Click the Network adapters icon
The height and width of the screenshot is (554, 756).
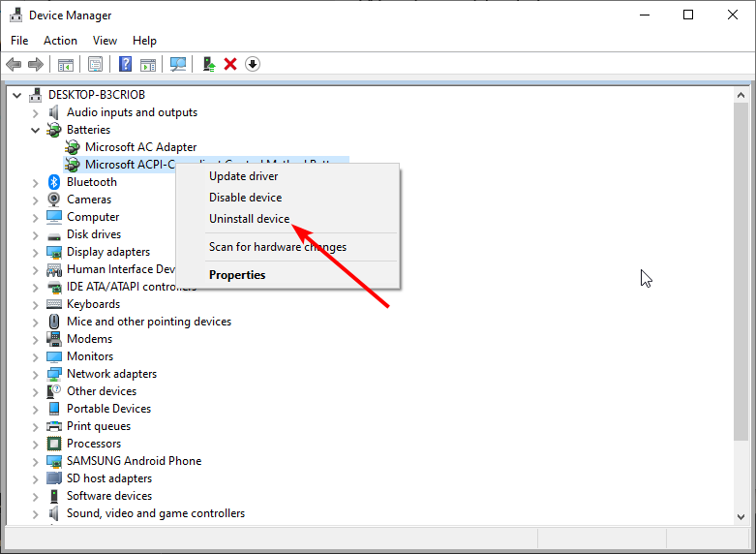point(54,374)
